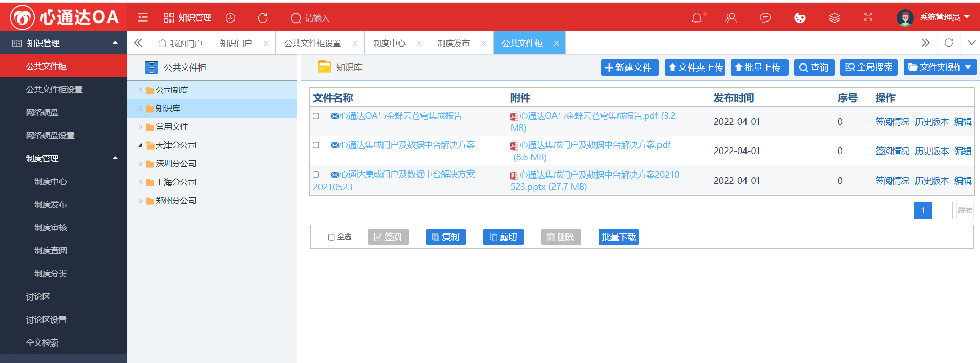Click the 公共文件柜 cabinet icon

[151, 68]
